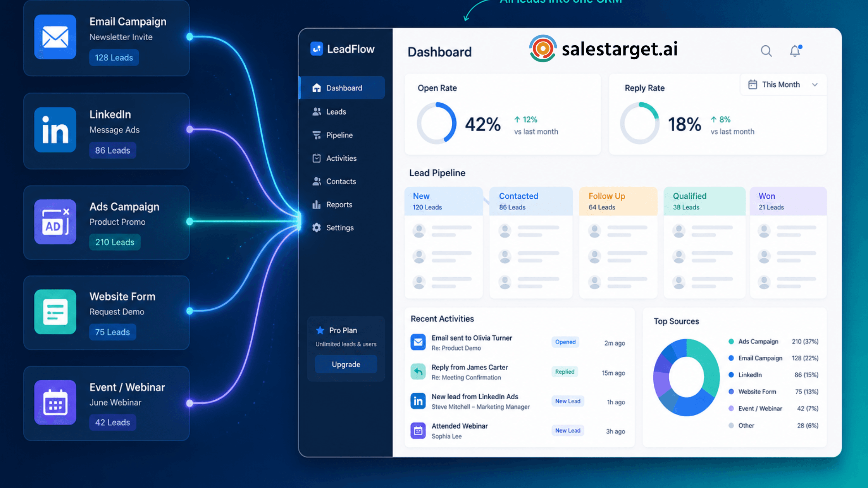
Task: Click the search magnifier icon
Action: [766, 51]
